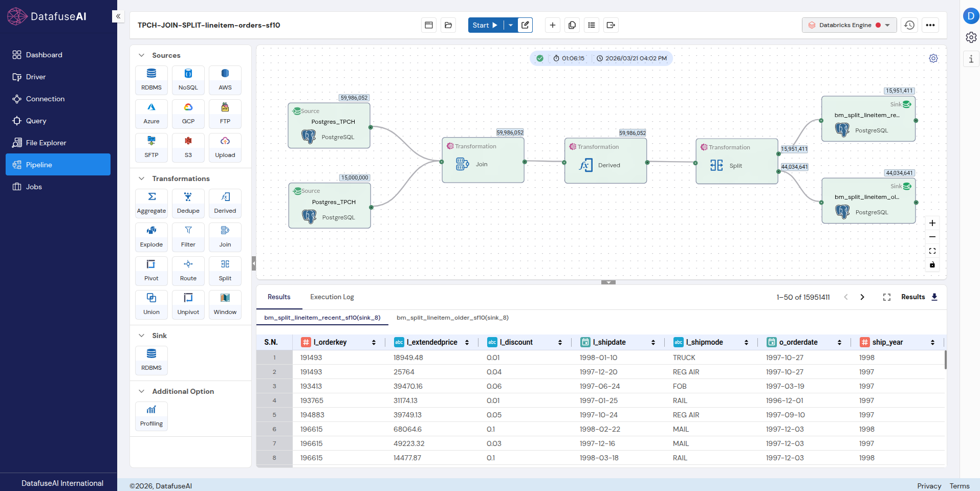The image size is (980, 491).
Task: Collapse the results panel with bottom arrow
Action: tap(608, 282)
